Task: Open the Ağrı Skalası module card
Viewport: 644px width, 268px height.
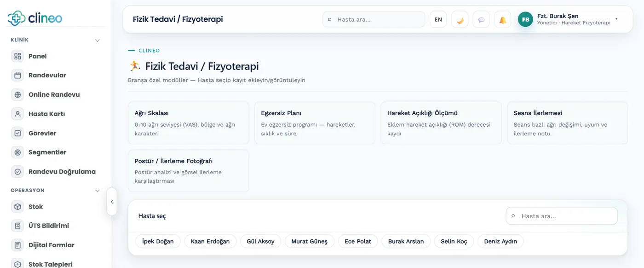Action: pyautogui.click(x=189, y=123)
